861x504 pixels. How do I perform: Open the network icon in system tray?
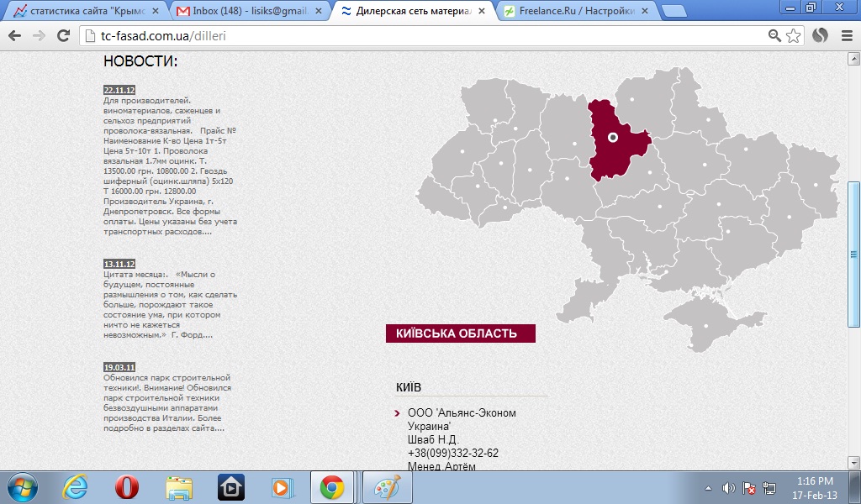(769, 488)
